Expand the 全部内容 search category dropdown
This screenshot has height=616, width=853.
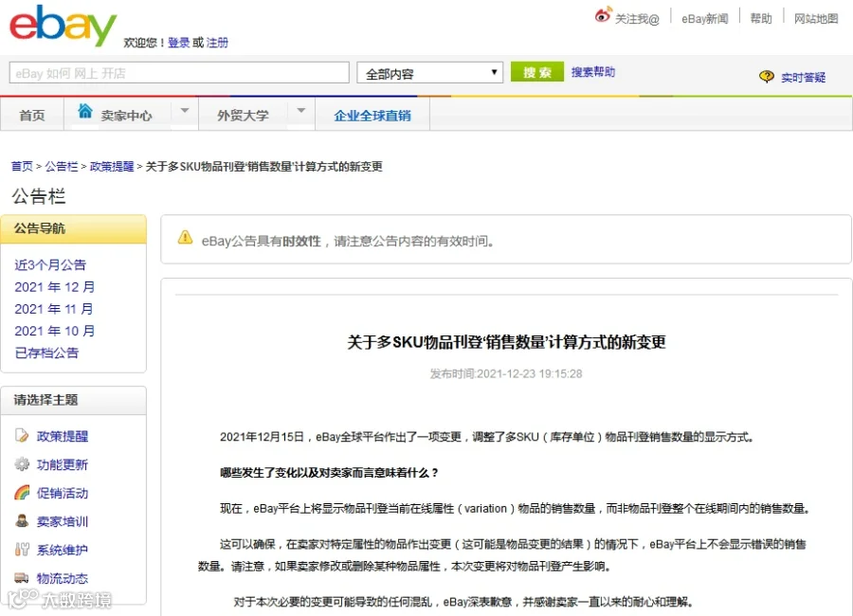[x=429, y=72]
